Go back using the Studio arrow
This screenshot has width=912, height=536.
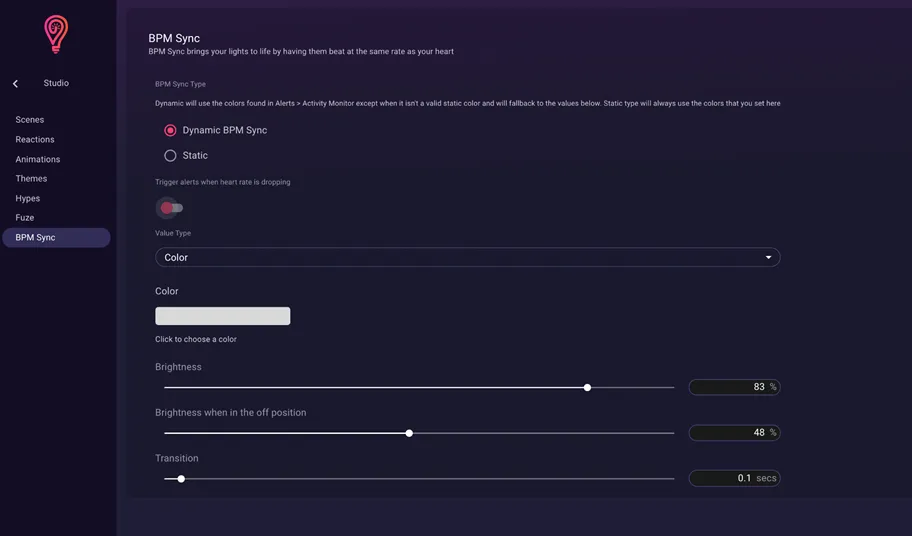coord(16,84)
